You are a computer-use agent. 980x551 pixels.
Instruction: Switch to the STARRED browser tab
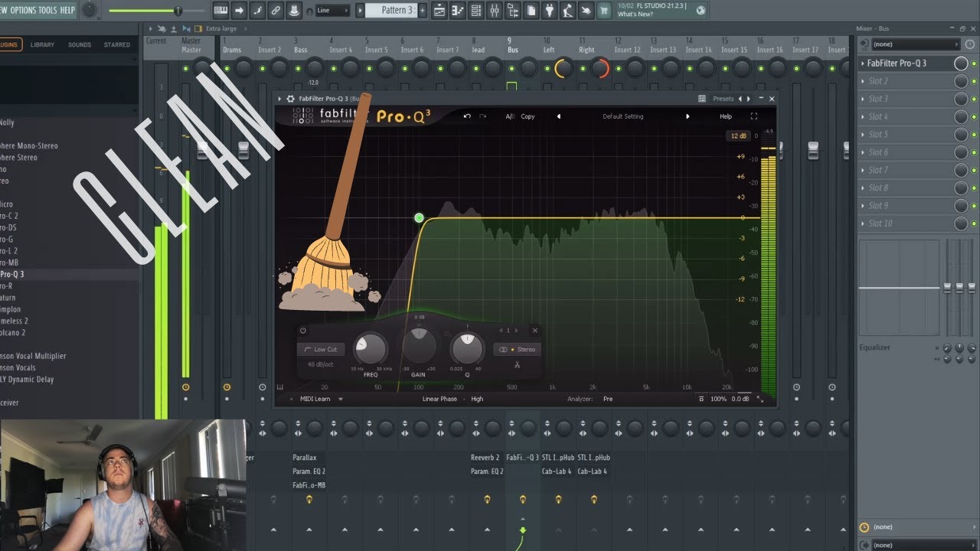coord(117,44)
